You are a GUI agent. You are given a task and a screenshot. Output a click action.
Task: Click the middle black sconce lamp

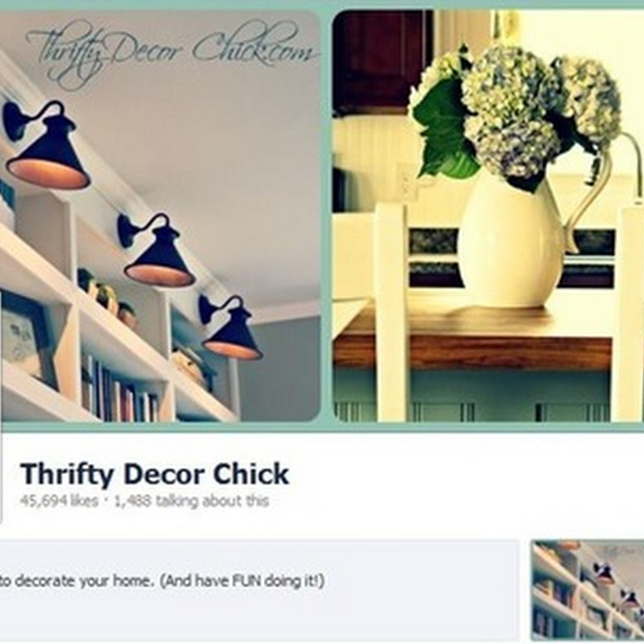point(156,250)
